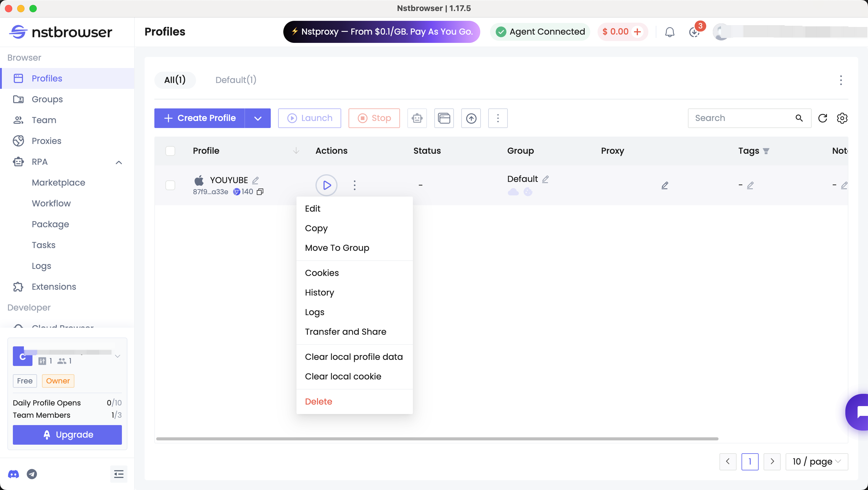Open the 10 / page dropdown

817,461
